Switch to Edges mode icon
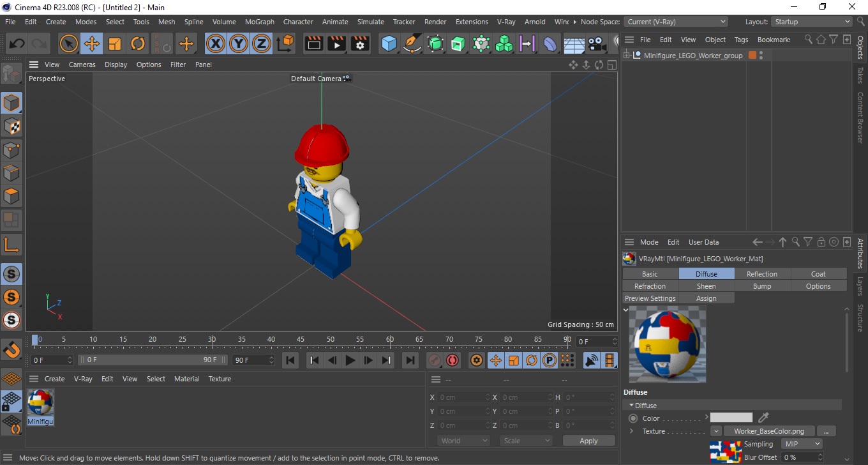868x465 pixels. pyautogui.click(x=11, y=173)
